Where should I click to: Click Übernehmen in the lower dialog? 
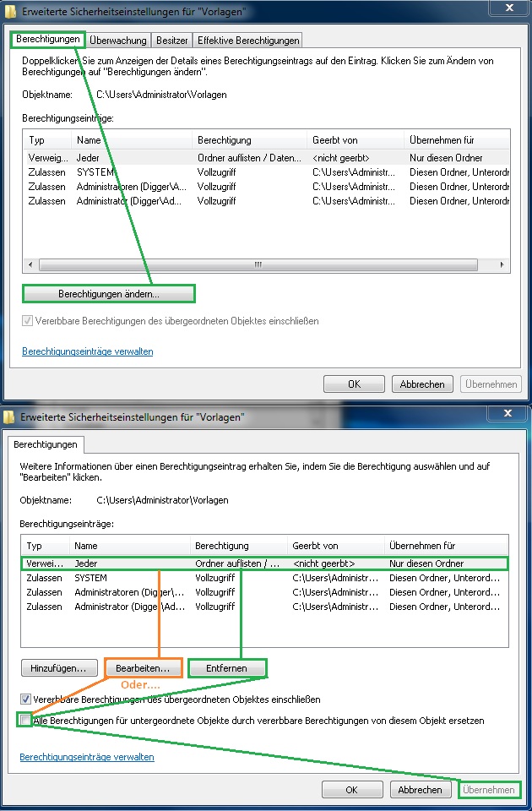tap(489, 790)
